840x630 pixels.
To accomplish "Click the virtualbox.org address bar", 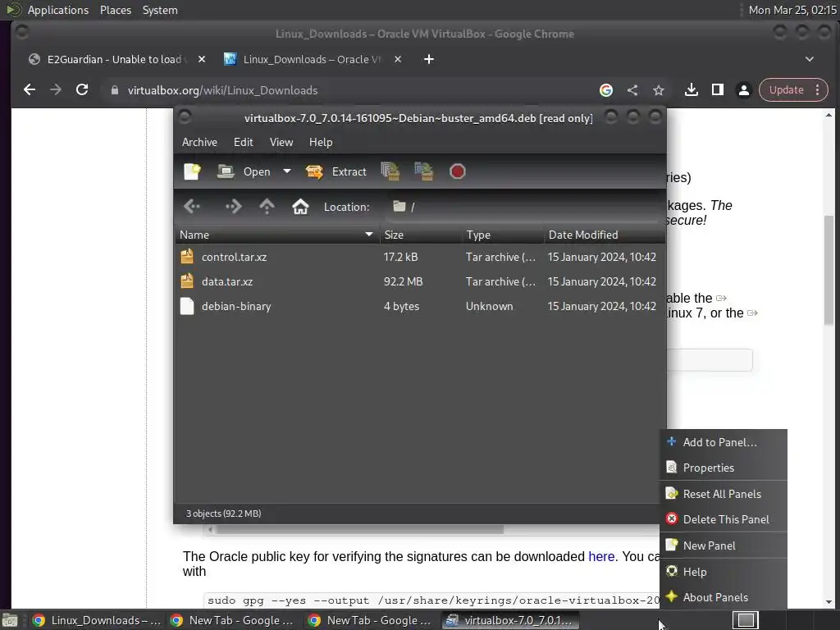I will [348, 90].
